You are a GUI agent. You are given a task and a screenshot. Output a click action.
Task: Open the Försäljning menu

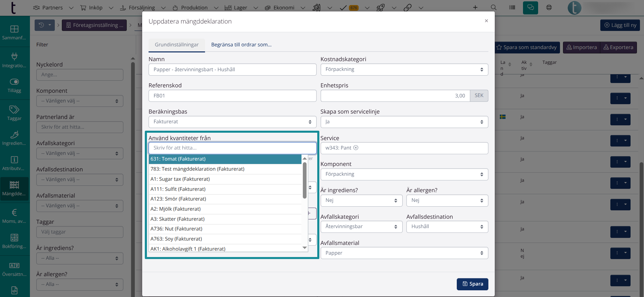coord(143,7)
